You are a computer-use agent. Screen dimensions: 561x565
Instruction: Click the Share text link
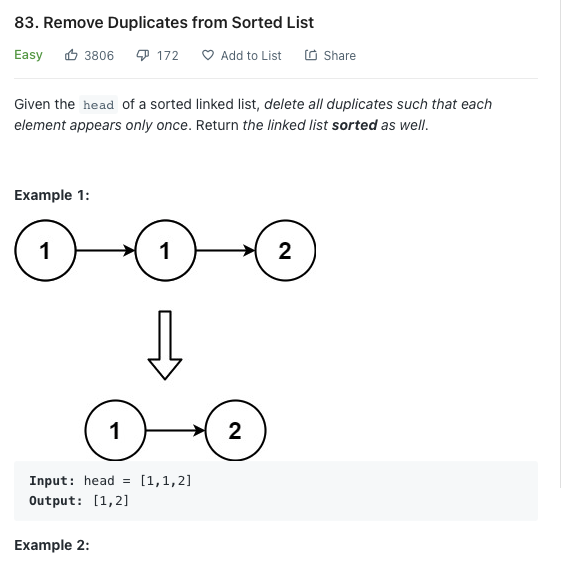[339, 55]
